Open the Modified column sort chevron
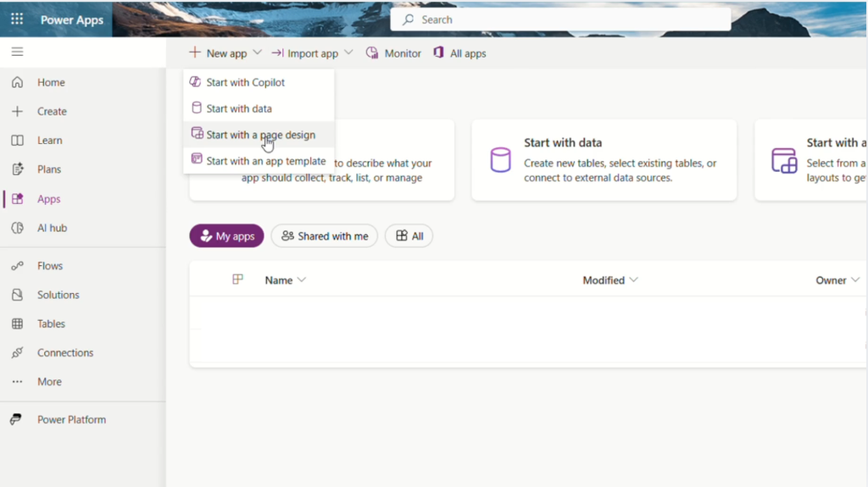 point(634,280)
